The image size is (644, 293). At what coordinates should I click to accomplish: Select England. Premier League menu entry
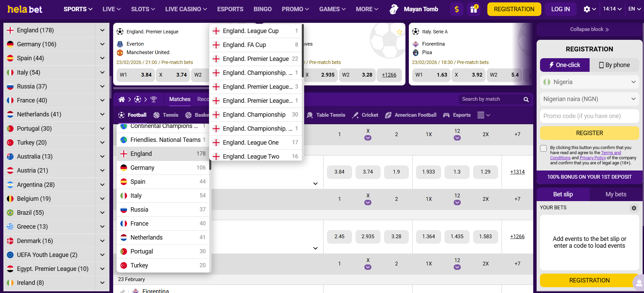click(256, 59)
